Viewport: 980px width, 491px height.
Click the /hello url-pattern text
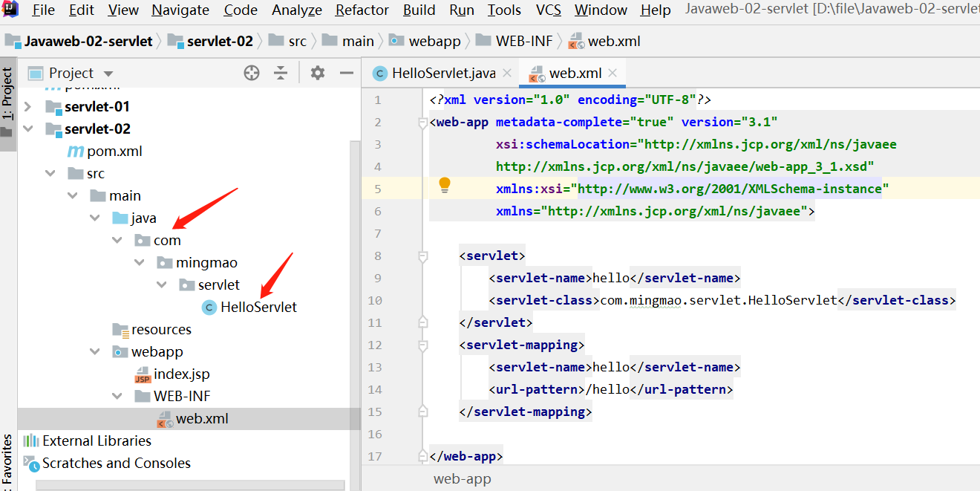pyautogui.click(x=607, y=390)
